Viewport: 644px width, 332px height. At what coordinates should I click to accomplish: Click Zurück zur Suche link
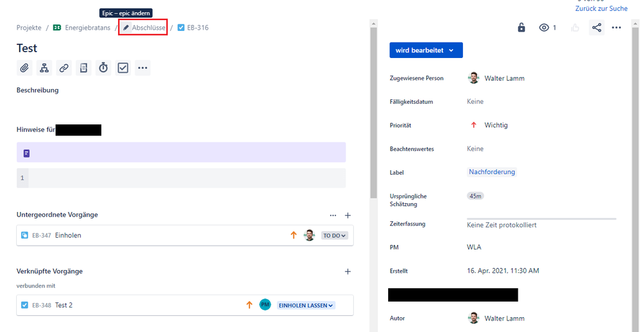601,8
